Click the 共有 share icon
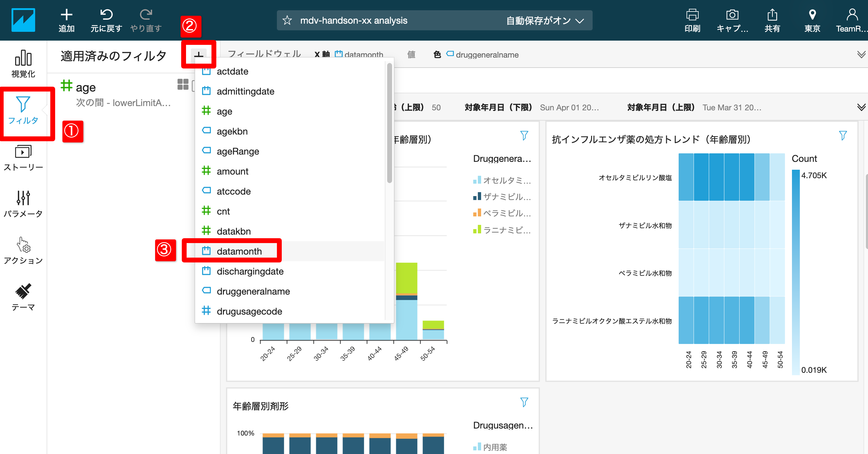Screen dimensions: 868x454 point(772,15)
